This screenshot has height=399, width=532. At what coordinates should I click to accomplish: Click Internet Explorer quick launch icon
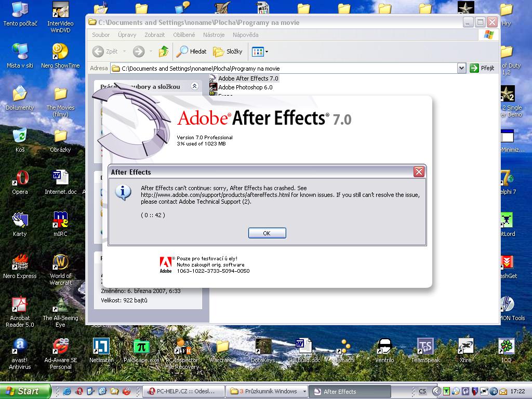coord(67,392)
